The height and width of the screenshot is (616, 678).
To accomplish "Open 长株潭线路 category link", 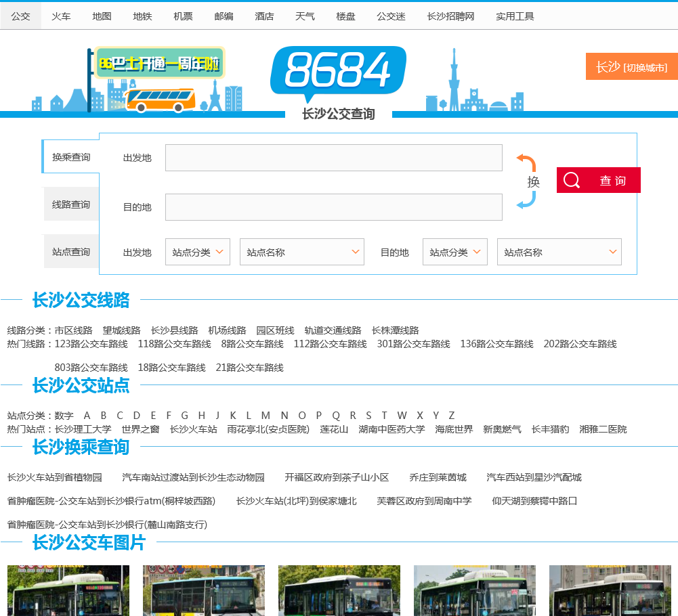I will click(395, 331).
